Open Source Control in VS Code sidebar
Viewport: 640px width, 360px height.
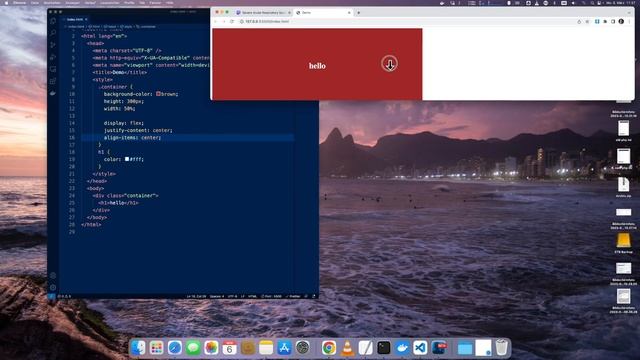(x=53, y=45)
